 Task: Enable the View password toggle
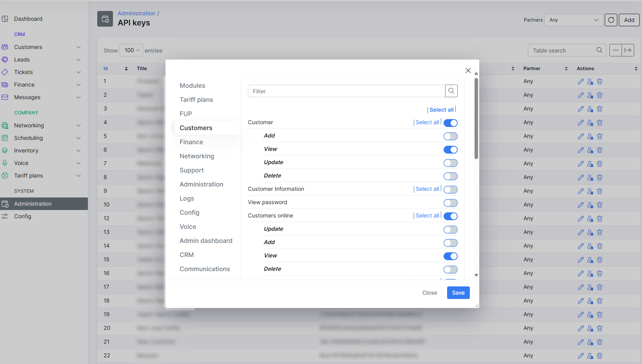451,203
